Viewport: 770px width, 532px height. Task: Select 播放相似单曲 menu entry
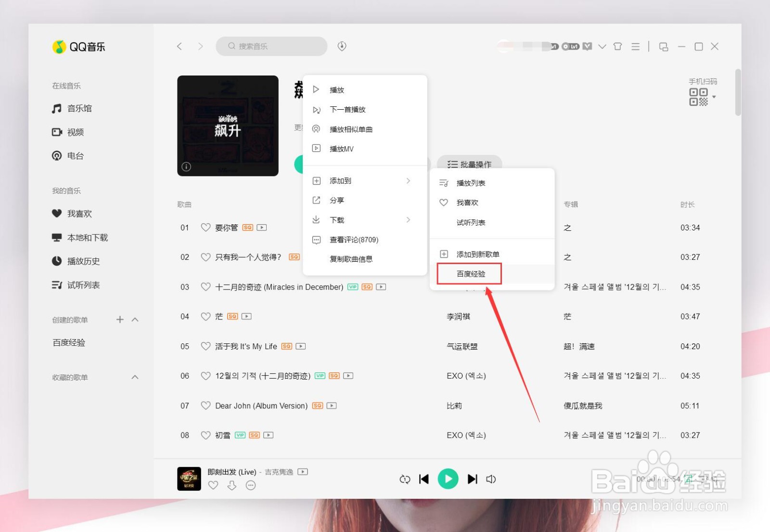[x=365, y=129]
